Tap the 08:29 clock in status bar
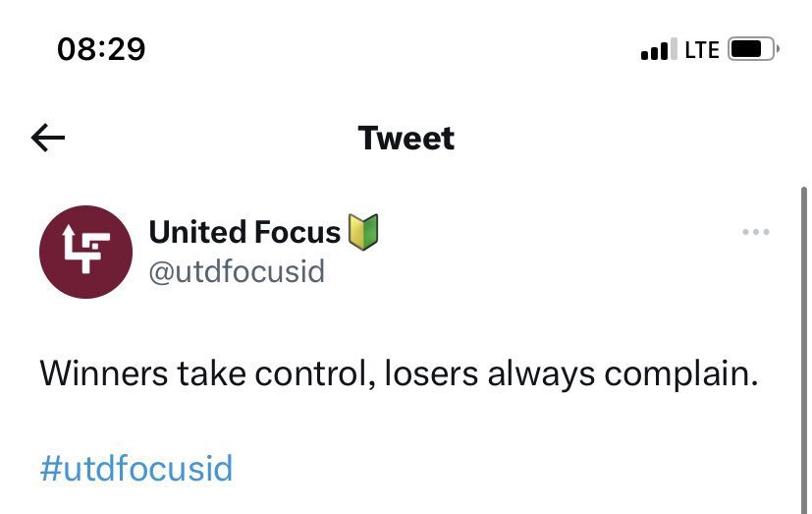Viewport: 812px width, 514px height. pos(101,49)
